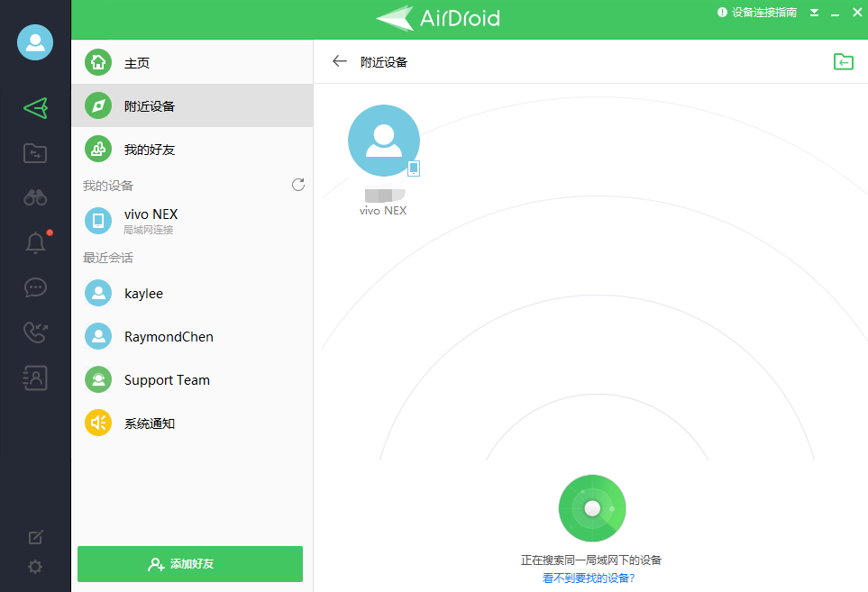This screenshot has height=592, width=868.
Task: Open 系统通知 system notifications
Action: tap(192, 424)
